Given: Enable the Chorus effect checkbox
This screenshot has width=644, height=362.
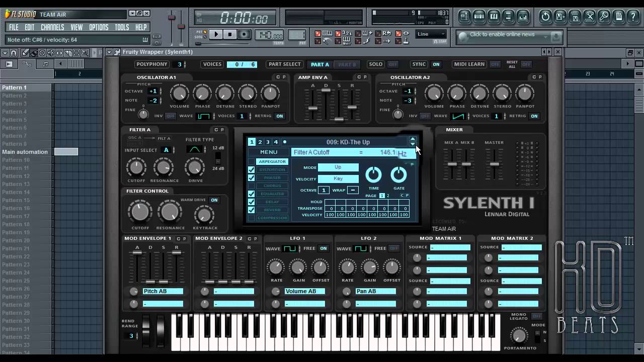Looking at the screenshot, I should pyautogui.click(x=251, y=186).
